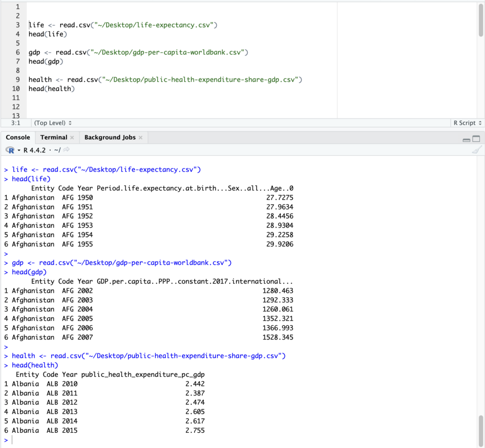Screen dimensions: 485x448
Task: Minimize the console pane
Action: (x=466, y=139)
